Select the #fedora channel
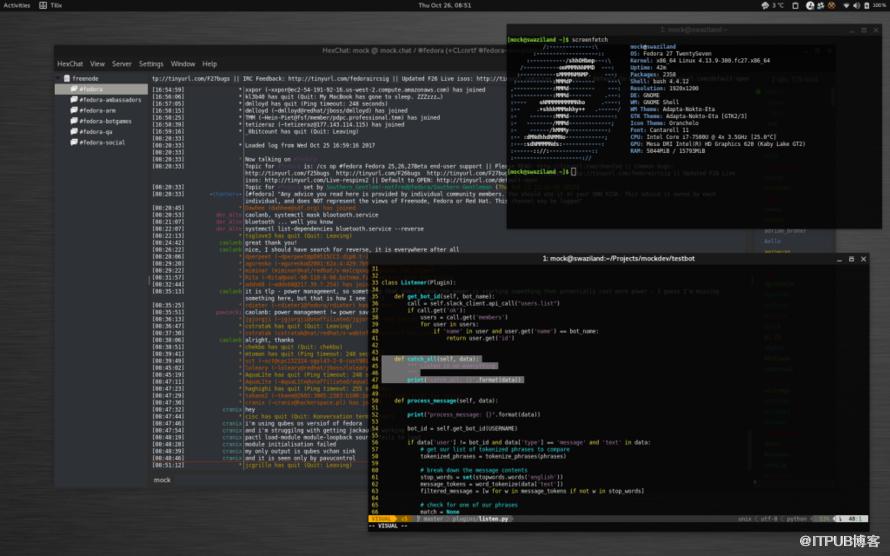 click(x=101, y=89)
